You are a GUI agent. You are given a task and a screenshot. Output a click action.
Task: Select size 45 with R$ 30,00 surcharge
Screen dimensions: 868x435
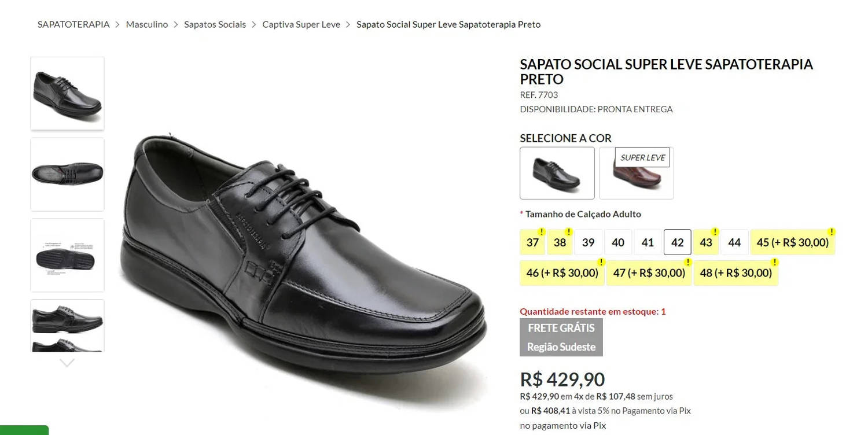pos(792,242)
